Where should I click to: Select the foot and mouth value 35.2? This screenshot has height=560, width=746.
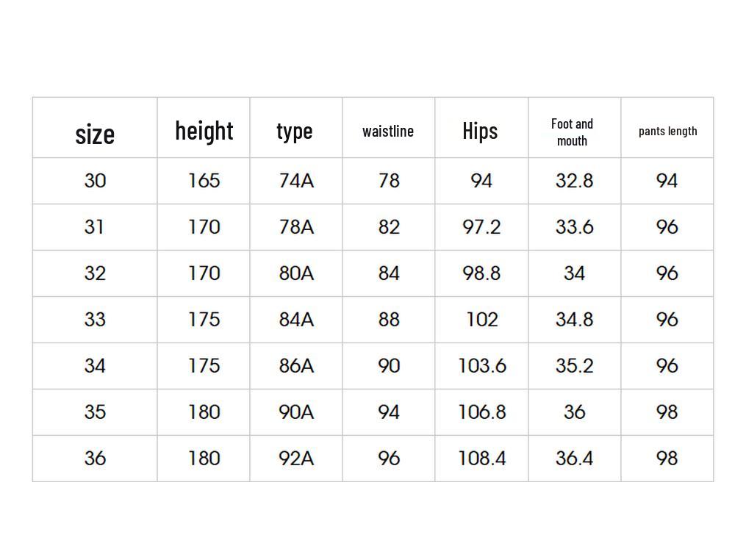574,366
